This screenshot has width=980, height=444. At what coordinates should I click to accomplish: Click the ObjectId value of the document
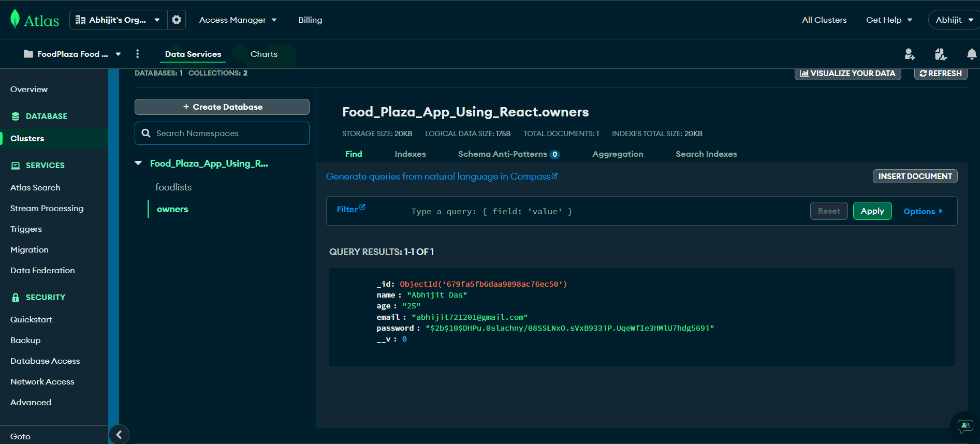tap(484, 284)
